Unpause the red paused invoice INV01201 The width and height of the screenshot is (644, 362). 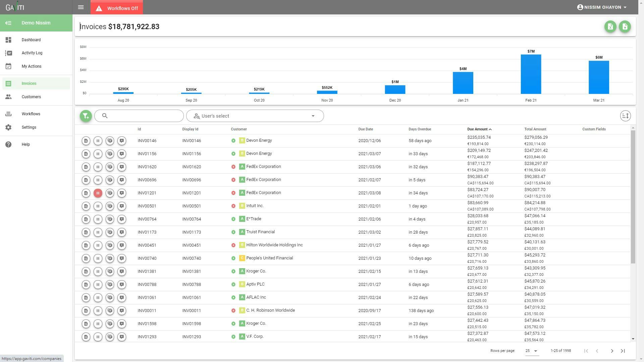pos(98,193)
